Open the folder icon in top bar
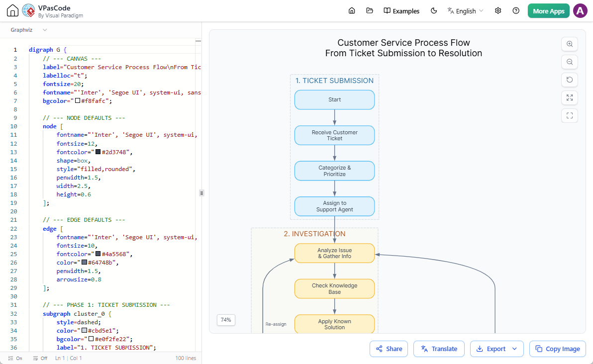 pos(370,10)
